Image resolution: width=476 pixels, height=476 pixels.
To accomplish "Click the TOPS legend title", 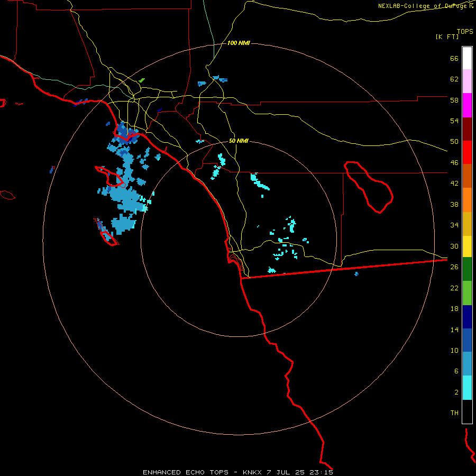I will (x=465, y=32).
